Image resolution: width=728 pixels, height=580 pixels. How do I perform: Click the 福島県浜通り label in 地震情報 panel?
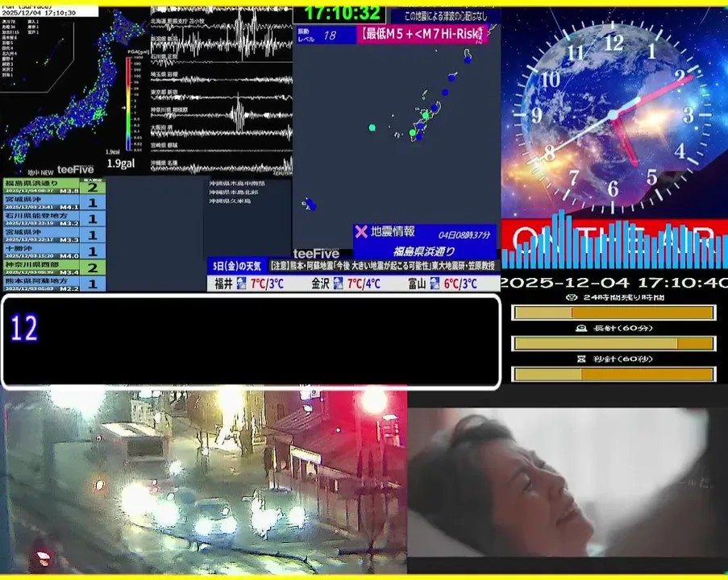click(424, 251)
